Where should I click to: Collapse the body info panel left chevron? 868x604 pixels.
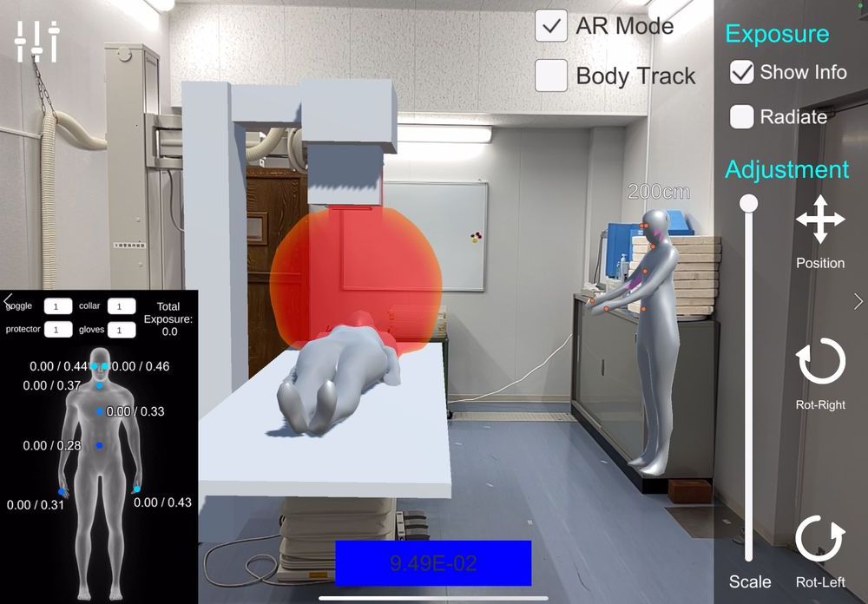[x=8, y=300]
